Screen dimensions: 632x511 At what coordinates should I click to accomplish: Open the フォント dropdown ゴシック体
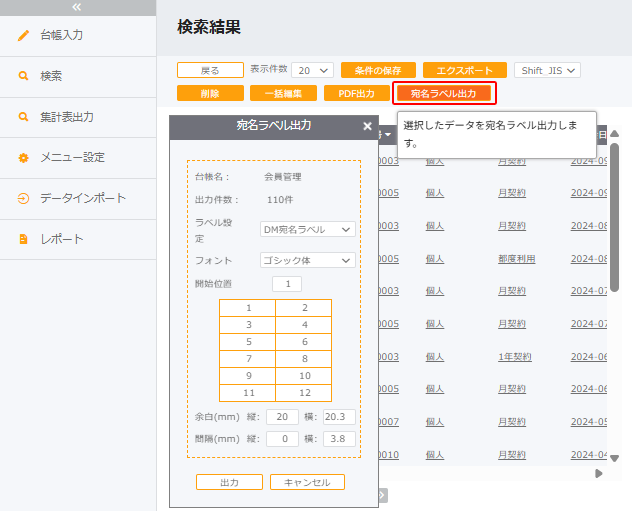307,260
